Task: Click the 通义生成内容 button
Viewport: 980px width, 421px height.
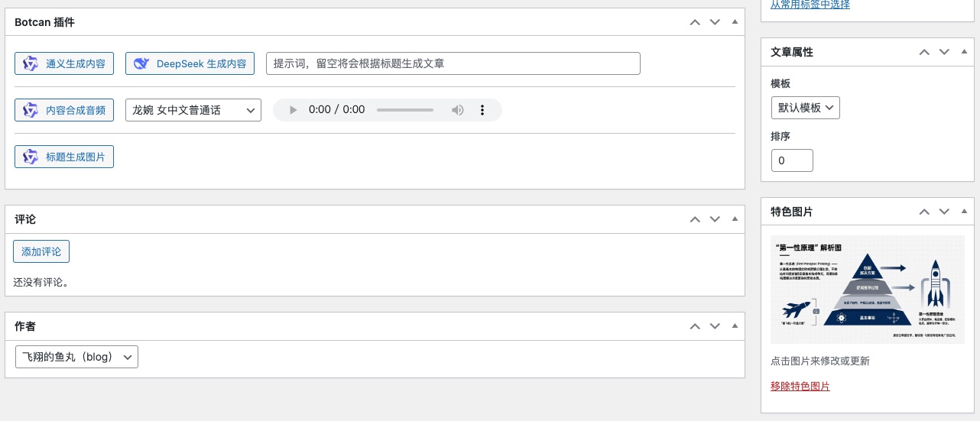Action: click(64, 63)
